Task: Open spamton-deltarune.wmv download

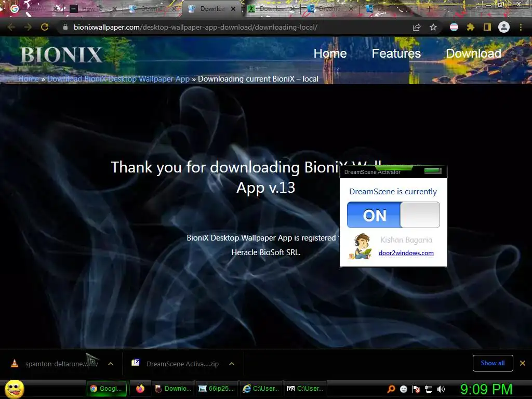Action: [55, 364]
